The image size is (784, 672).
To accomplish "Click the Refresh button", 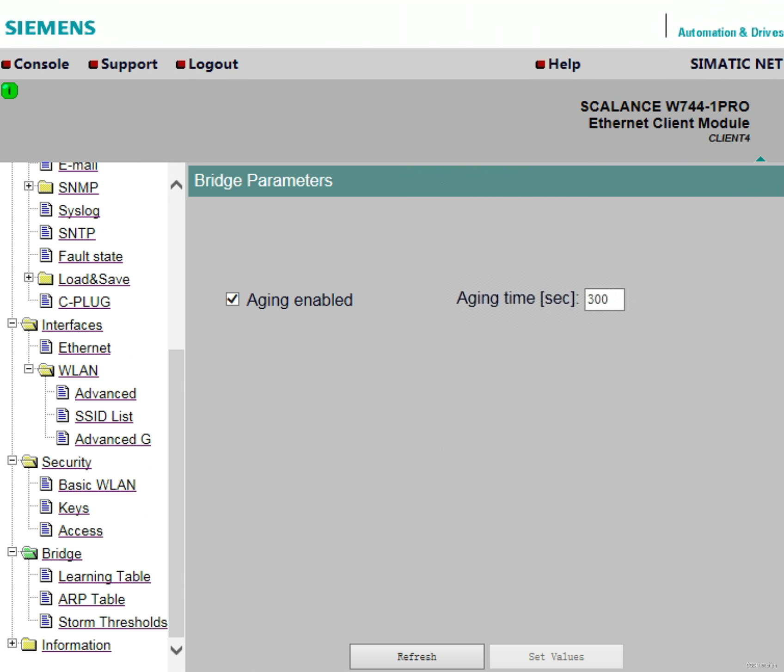I will [x=416, y=656].
